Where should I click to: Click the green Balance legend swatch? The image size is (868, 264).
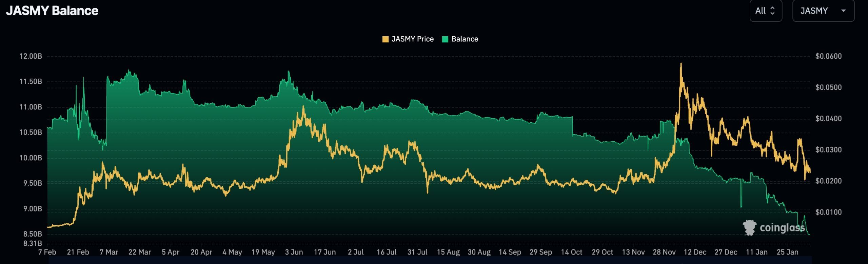pyautogui.click(x=445, y=39)
